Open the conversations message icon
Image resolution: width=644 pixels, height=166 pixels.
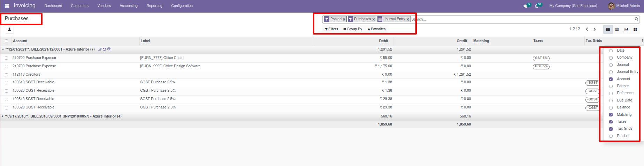[x=526, y=6]
